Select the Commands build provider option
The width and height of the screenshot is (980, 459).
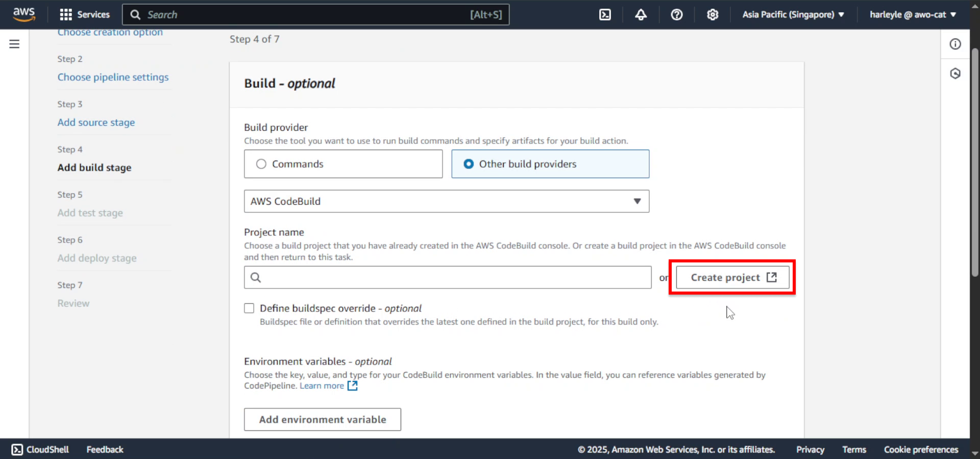point(343,164)
